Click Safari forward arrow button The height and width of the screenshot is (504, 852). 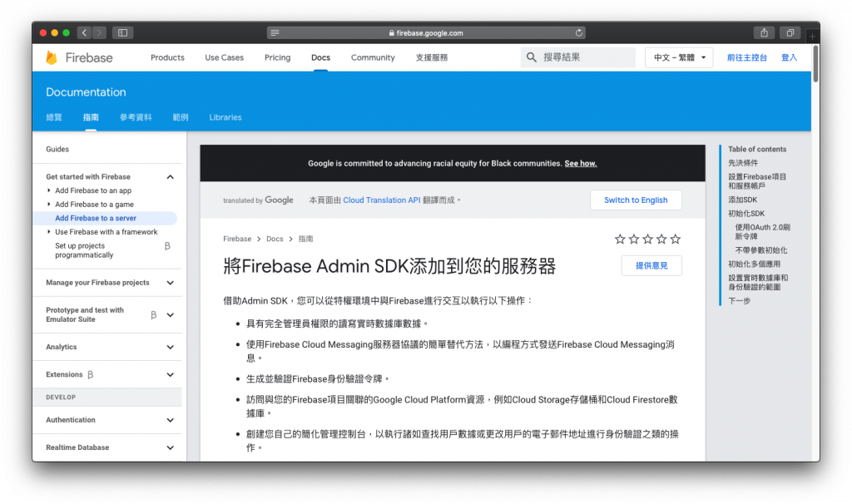pyautogui.click(x=99, y=32)
